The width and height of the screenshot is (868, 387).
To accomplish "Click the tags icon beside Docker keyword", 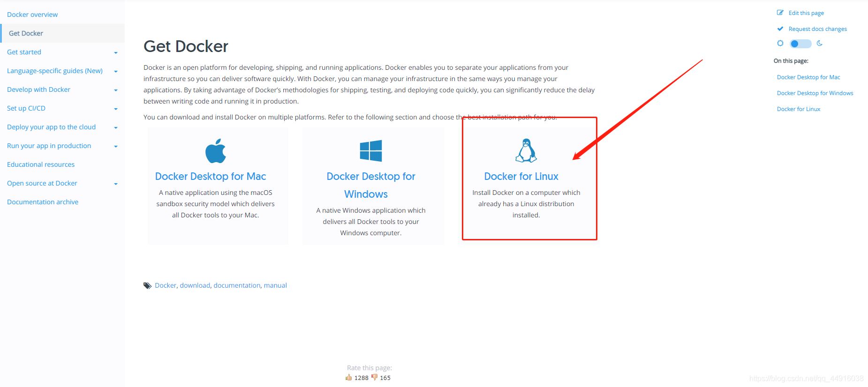I will (147, 285).
